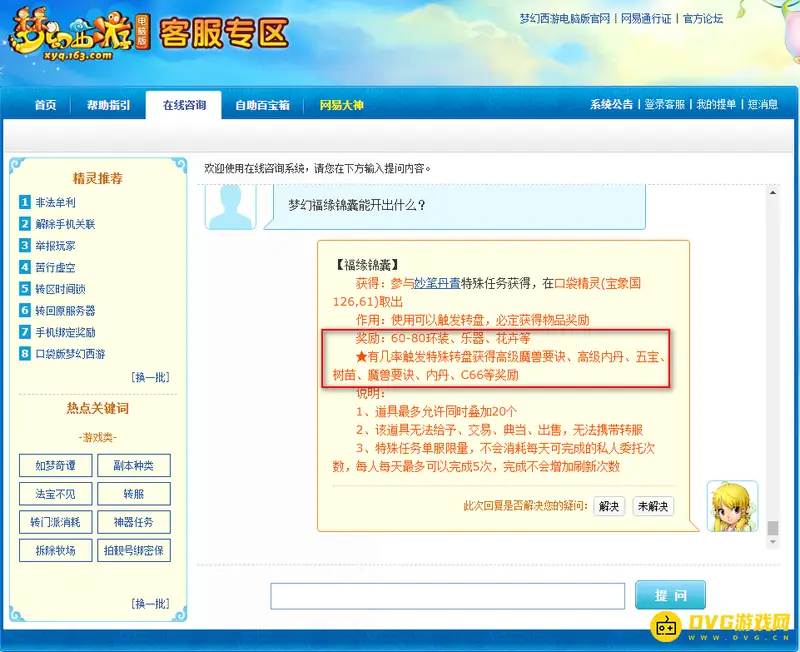800x652 pixels.
Task: Open recommended item 手机绑定奖励
Action: [x=65, y=333]
